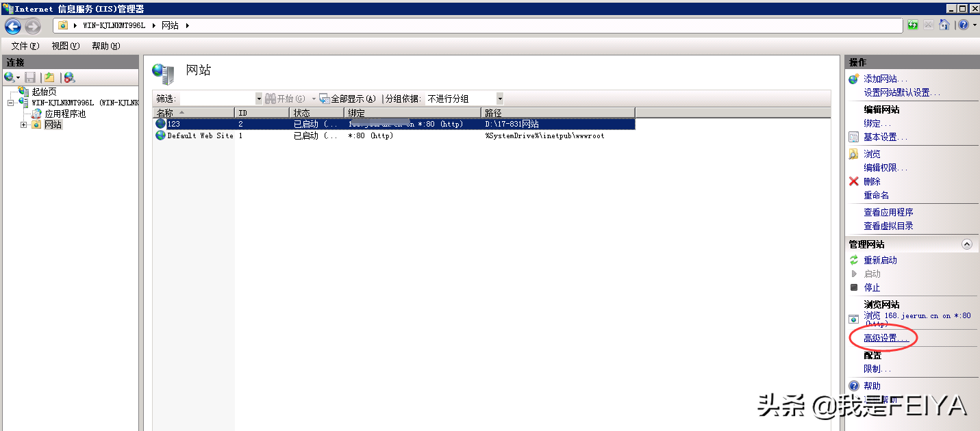The width and height of the screenshot is (980, 431).
Task: Click the 筛选 filter input field
Action: (x=216, y=99)
